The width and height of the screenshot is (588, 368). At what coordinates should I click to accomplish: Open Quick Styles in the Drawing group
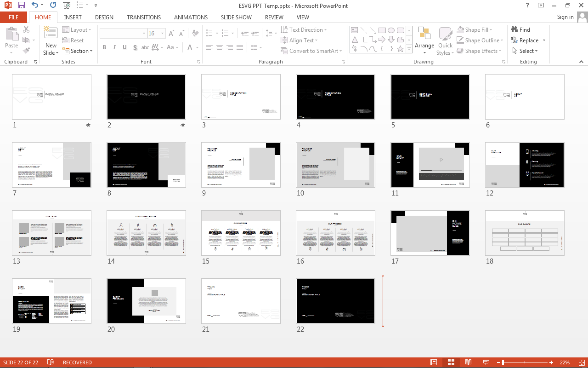pyautogui.click(x=445, y=40)
